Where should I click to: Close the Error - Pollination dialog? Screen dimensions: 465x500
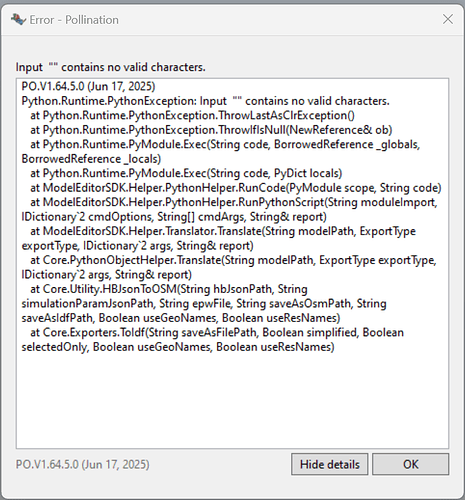[x=448, y=19]
